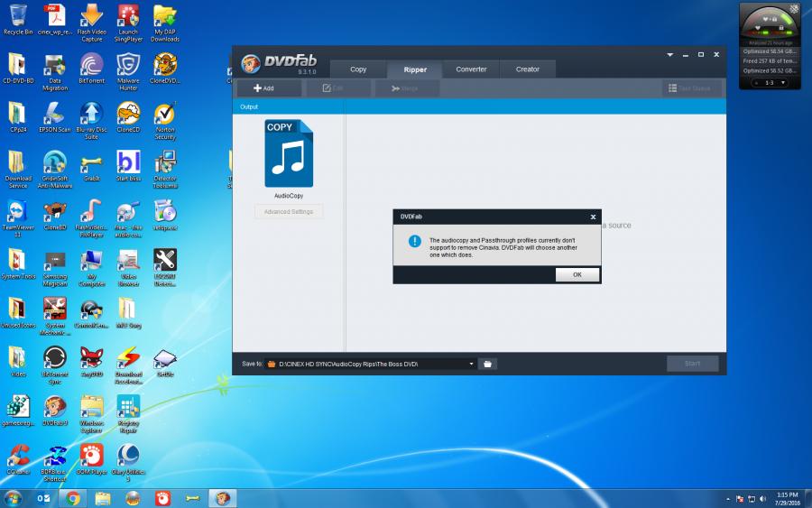Open Outlook from the taskbar
Image resolution: width=812 pixels, height=508 pixels.
[43, 498]
